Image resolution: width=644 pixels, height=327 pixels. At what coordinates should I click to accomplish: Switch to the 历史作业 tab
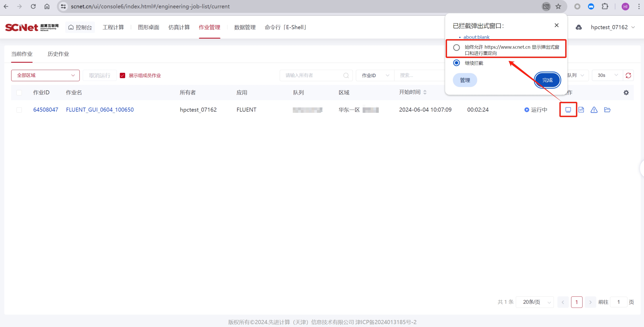(58, 54)
